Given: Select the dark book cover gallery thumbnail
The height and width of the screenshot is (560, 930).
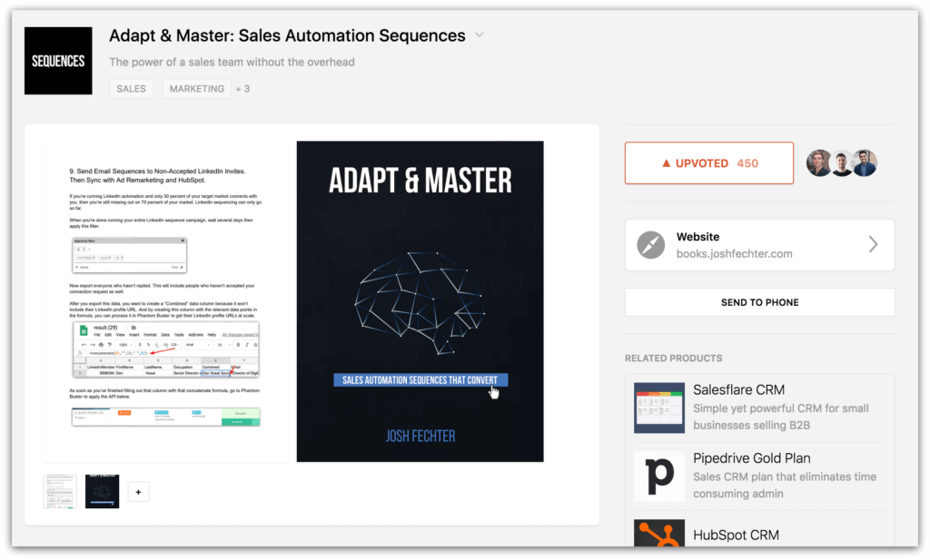Looking at the screenshot, I should [102, 491].
